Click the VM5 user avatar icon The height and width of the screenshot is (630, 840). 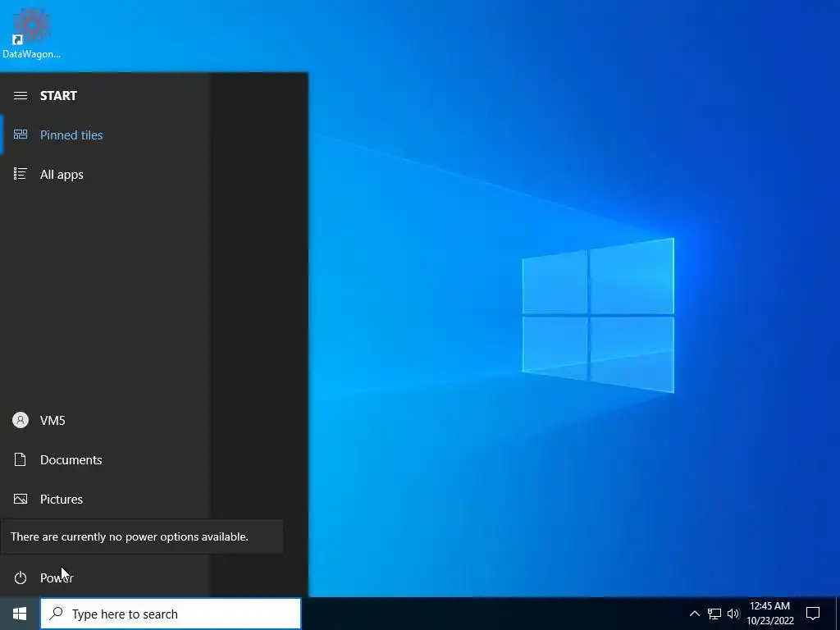21,420
